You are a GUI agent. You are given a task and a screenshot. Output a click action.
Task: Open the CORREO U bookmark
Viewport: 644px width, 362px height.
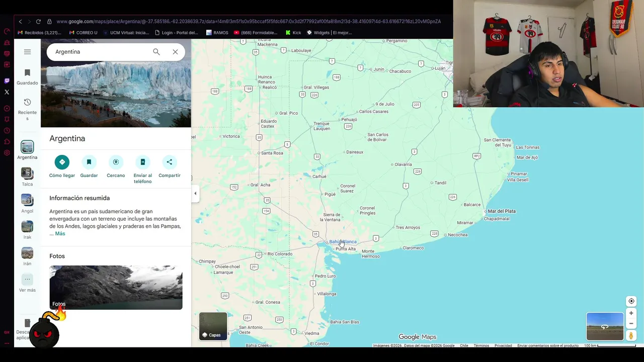[84, 33]
